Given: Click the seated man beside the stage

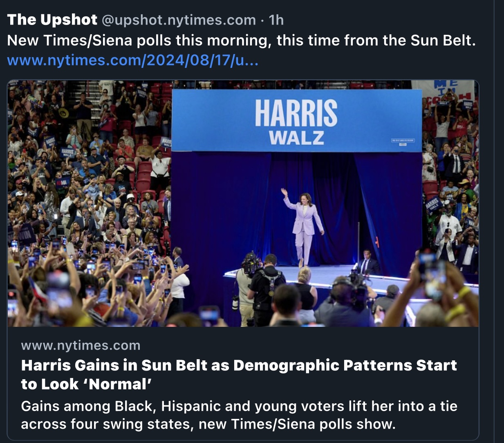Looking at the screenshot, I should pyautogui.click(x=367, y=263).
